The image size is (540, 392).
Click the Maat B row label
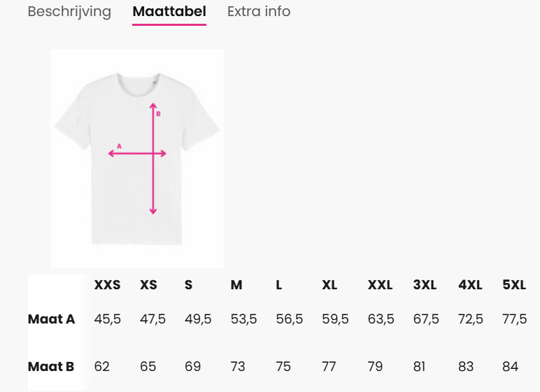(51, 366)
